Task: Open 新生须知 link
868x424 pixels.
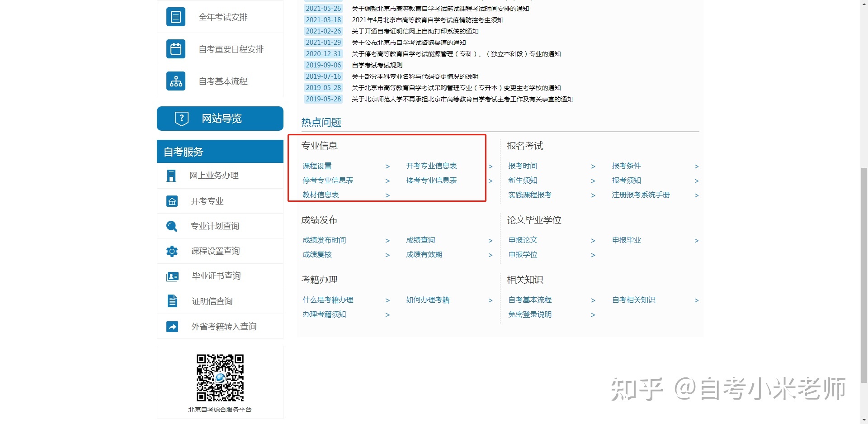Action: tap(523, 181)
